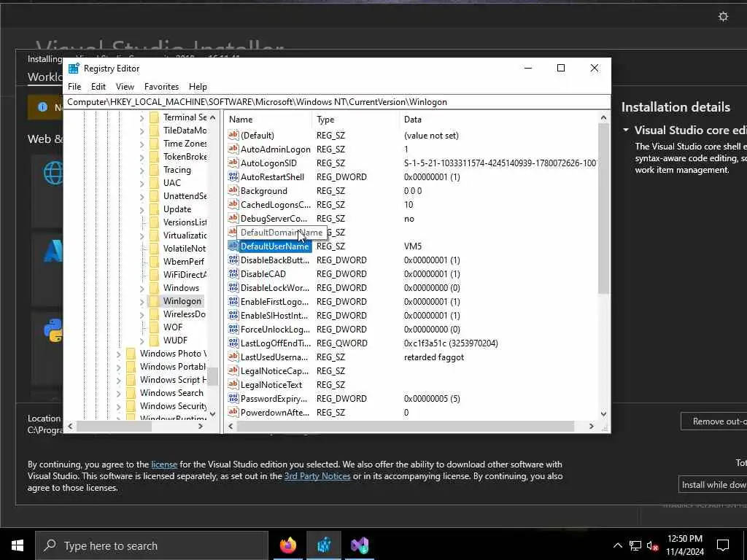Show hidden system tray icons

pos(617,545)
